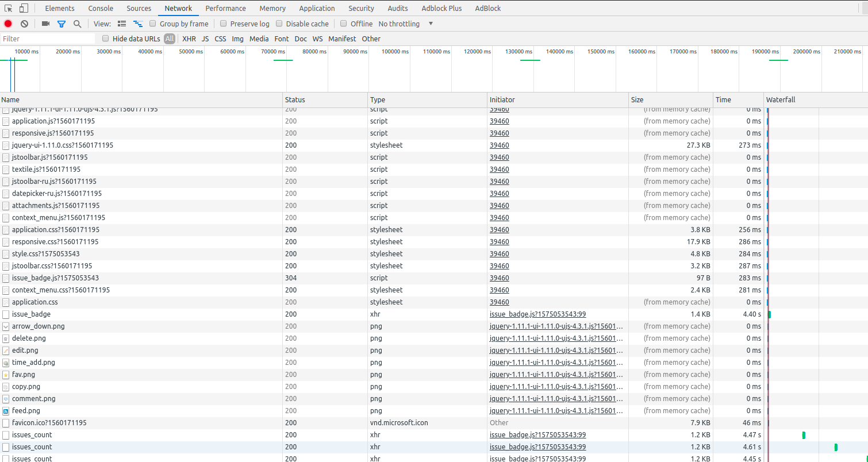
Task: Select the fav.png request row
Action: pos(434,374)
